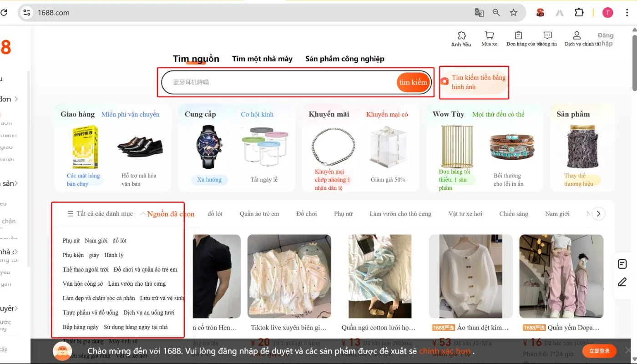637x364 pixels.
Task: Open Dịch vụ chính account icon
Action: click(x=576, y=35)
